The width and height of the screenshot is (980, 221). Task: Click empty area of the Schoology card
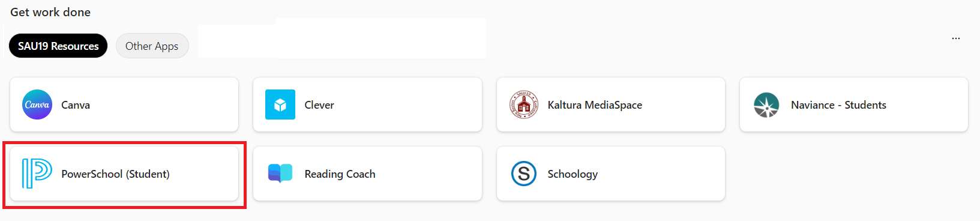coord(660,174)
